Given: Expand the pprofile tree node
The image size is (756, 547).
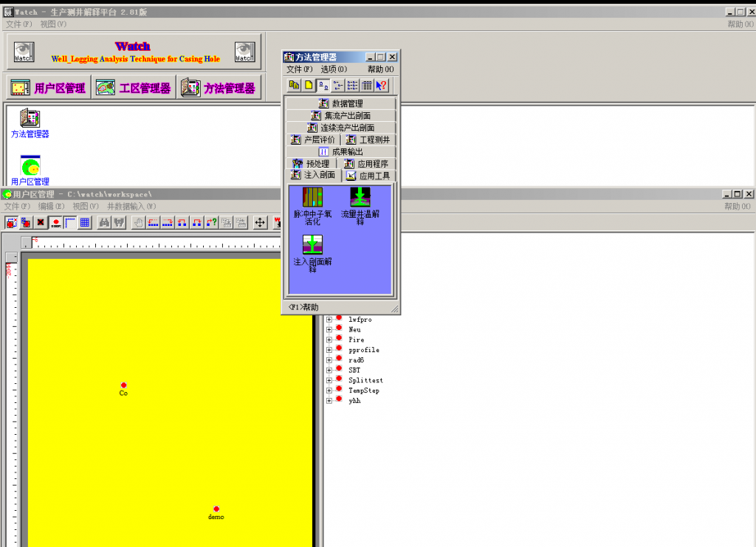Looking at the screenshot, I should (329, 350).
